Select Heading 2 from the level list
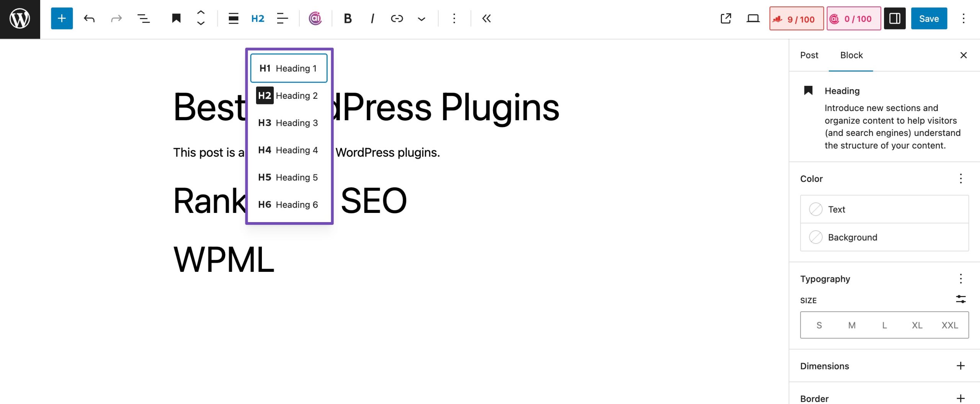The width and height of the screenshot is (980, 404). (x=289, y=95)
